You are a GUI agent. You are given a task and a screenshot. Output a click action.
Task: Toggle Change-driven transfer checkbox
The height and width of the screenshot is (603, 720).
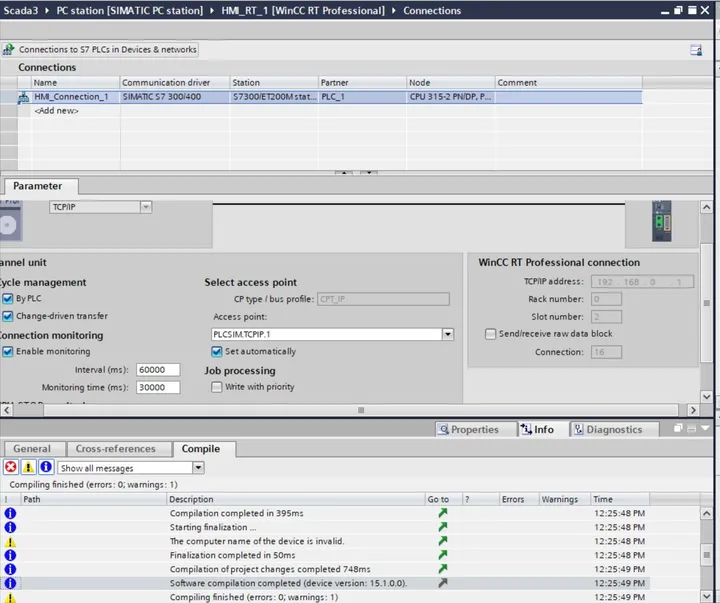pos(7,316)
